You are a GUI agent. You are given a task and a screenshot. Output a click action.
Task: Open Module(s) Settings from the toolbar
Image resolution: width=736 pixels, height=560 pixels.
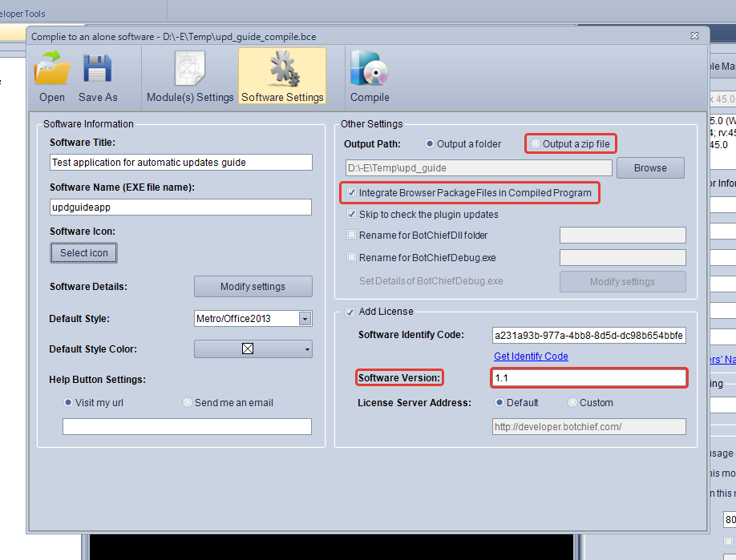190,70
